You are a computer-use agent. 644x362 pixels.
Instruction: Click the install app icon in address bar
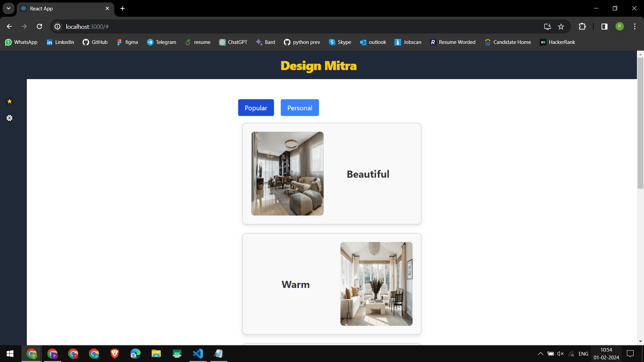547,27
